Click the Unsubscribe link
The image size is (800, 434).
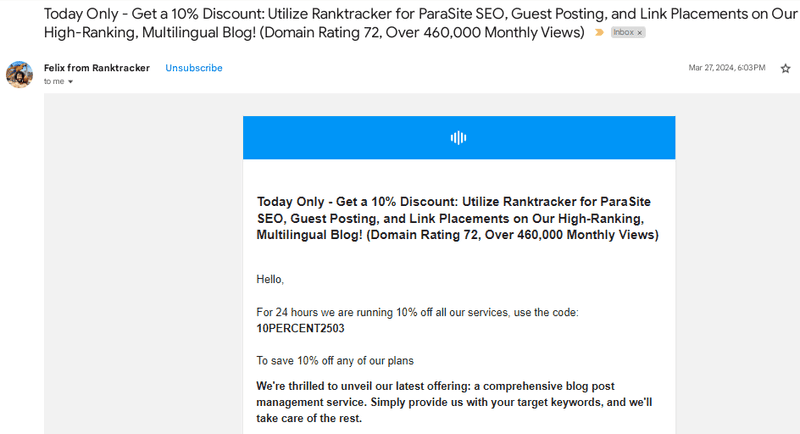[194, 68]
